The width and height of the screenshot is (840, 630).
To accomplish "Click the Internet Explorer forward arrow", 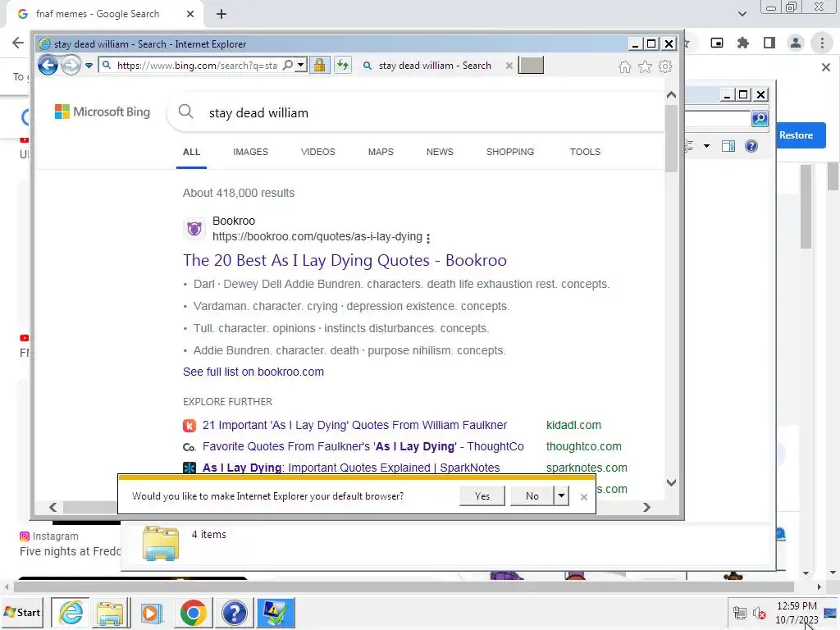I will point(71,66).
